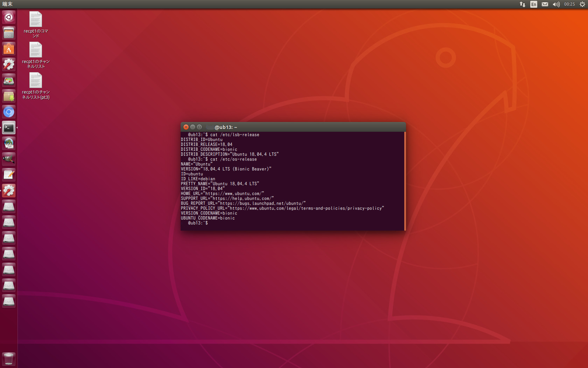Open the session power gear menu

click(x=582, y=4)
